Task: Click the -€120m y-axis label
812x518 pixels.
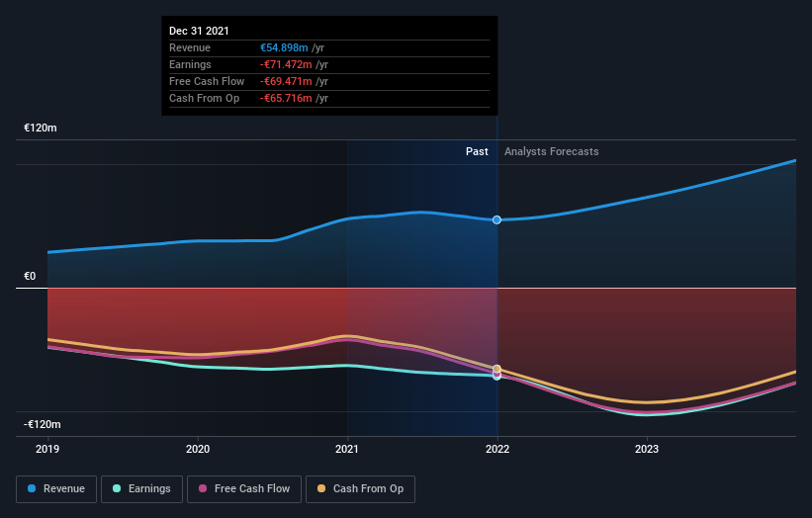Action: coord(43,424)
